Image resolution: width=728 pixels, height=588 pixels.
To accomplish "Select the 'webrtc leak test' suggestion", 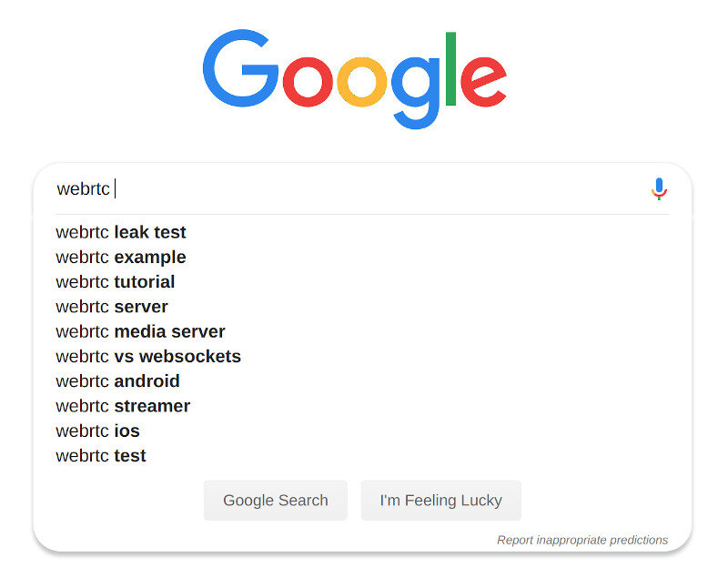I will point(121,232).
